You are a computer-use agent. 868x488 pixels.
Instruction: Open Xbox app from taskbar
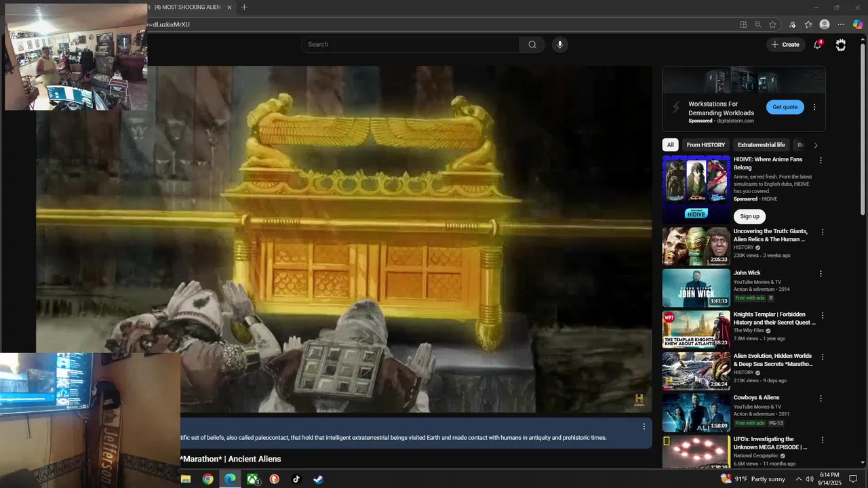pyautogui.click(x=252, y=479)
